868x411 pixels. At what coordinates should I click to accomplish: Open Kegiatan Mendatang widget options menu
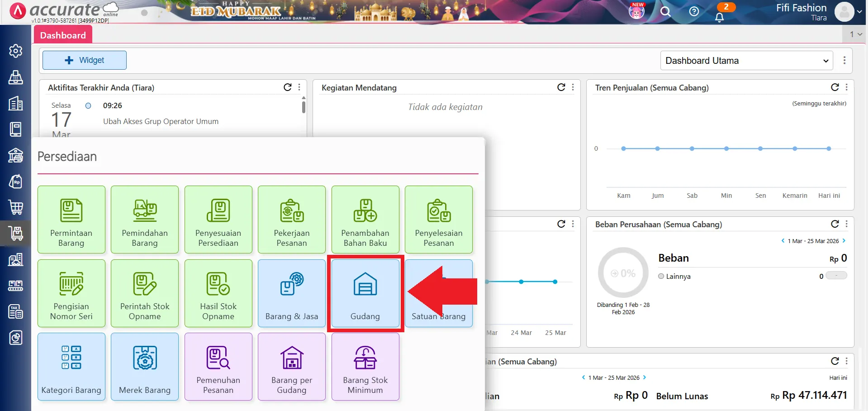tap(573, 87)
